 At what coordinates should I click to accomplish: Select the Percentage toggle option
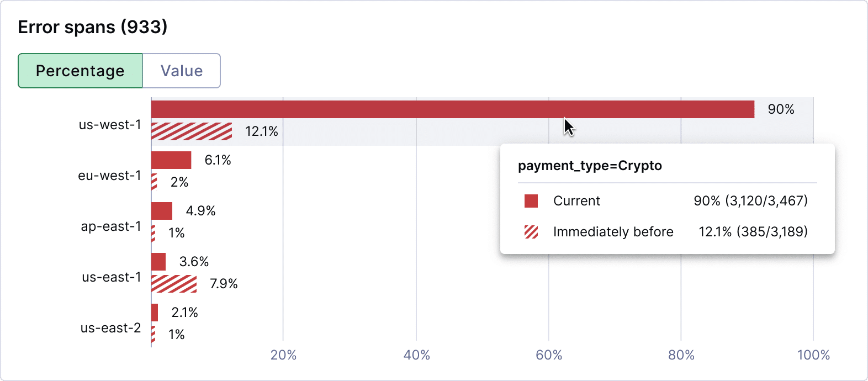pyautogui.click(x=80, y=71)
